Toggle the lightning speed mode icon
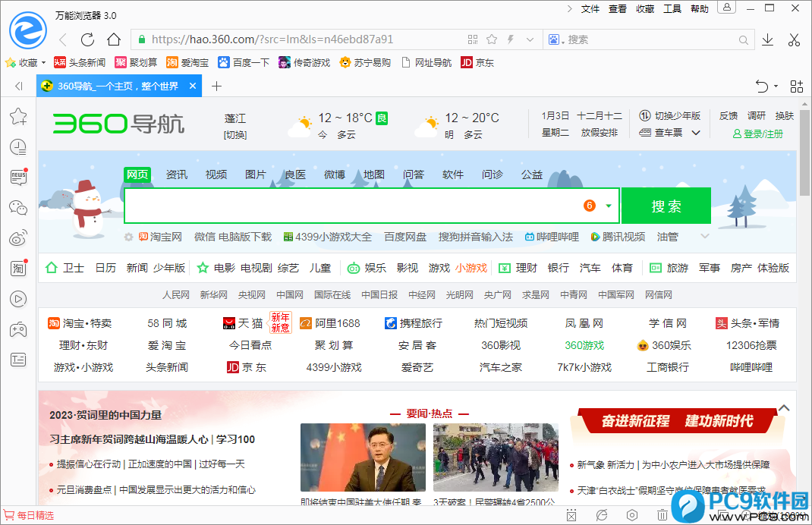The width and height of the screenshot is (812, 525). pos(511,40)
